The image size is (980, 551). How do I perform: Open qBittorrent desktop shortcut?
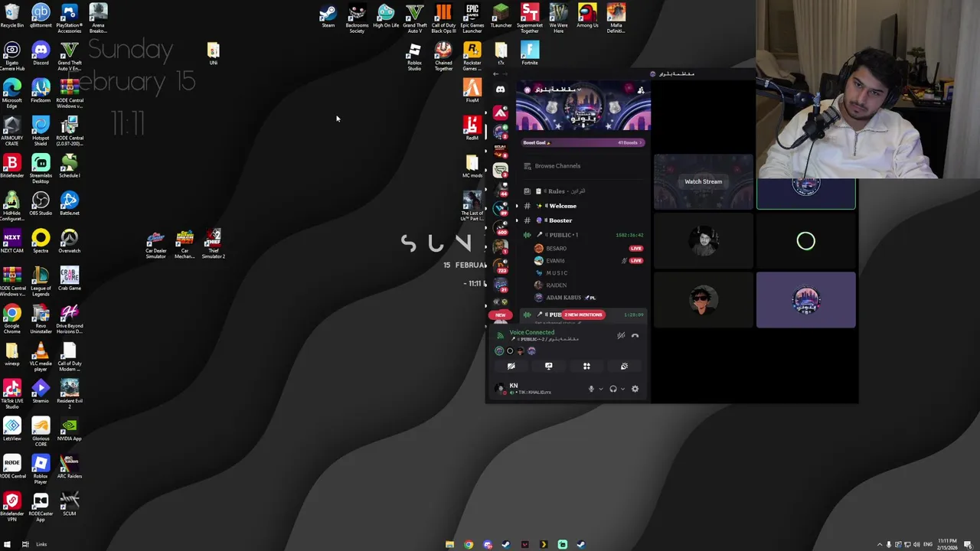41,15
